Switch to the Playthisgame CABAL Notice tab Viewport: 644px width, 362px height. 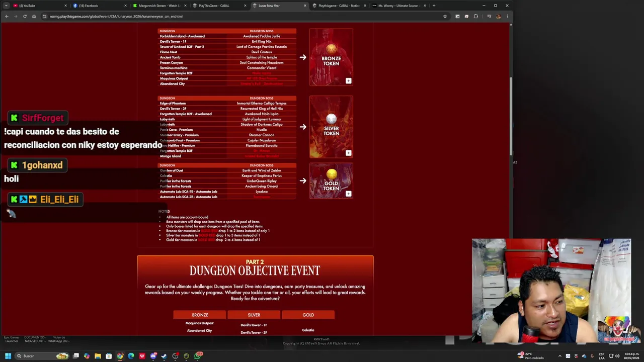point(339,6)
